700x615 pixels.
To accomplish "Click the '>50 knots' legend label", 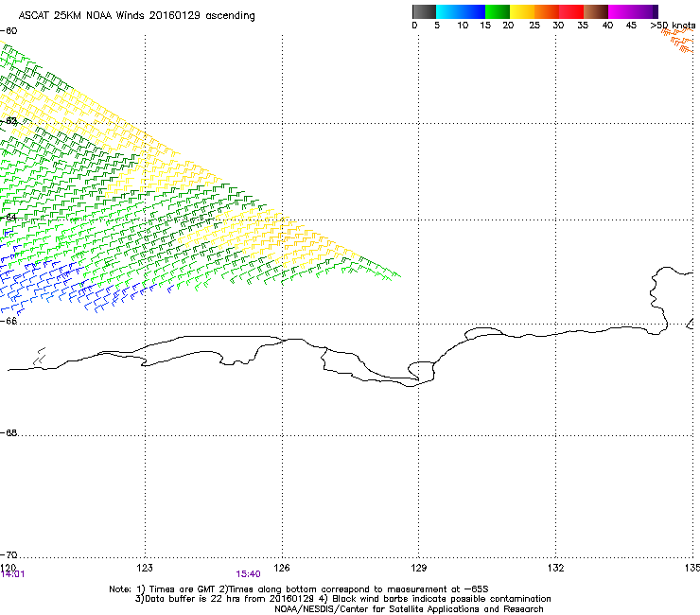I will click(673, 26).
